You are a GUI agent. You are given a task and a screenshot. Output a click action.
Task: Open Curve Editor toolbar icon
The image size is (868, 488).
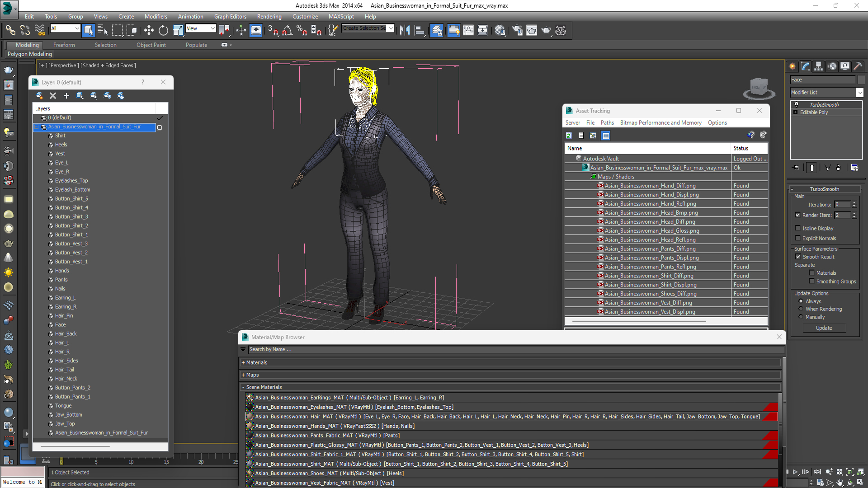coord(468,30)
